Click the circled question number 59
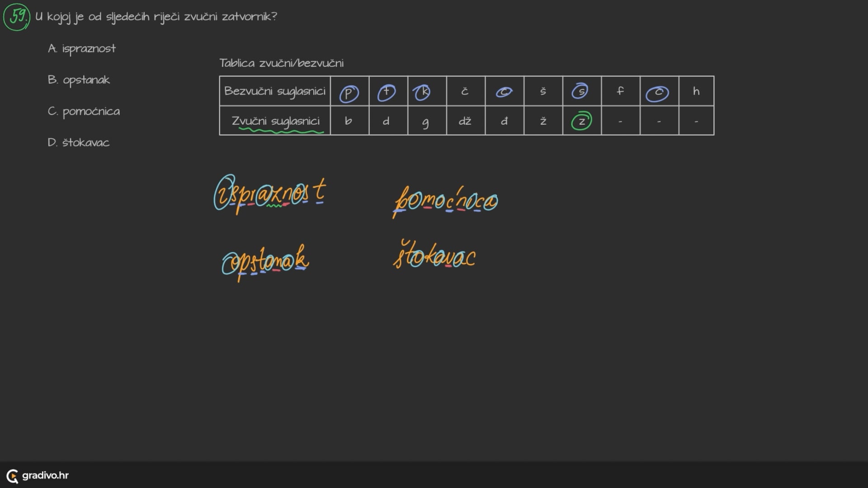The height and width of the screenshot is (488, 868). point(17,17)
